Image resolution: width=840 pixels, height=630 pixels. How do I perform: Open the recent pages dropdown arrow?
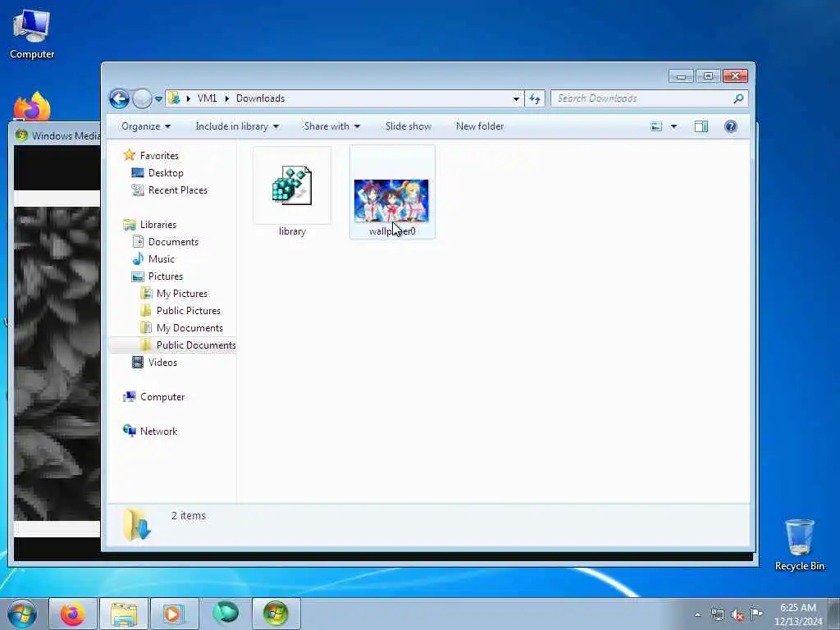pyautogui.click(x=158, y=99)
